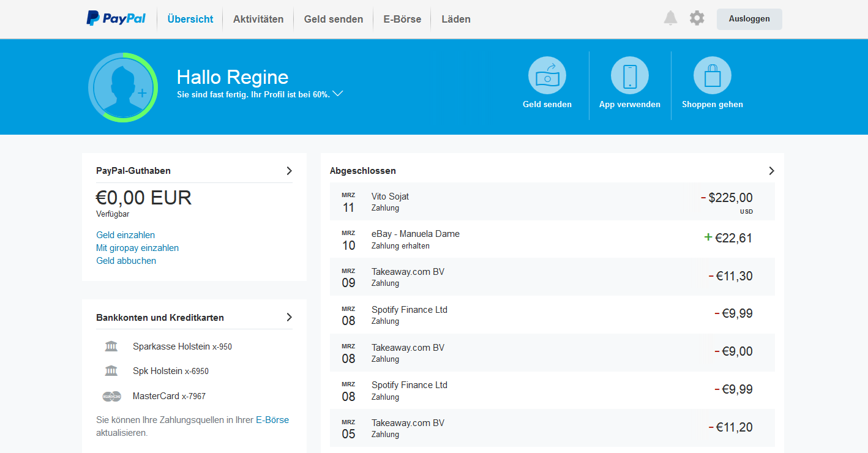Screen dimensions: 868x453
Task: Open the Spotify Finance Ltd payment below the €9,00 Takeaway row
Action: point(552,391)
